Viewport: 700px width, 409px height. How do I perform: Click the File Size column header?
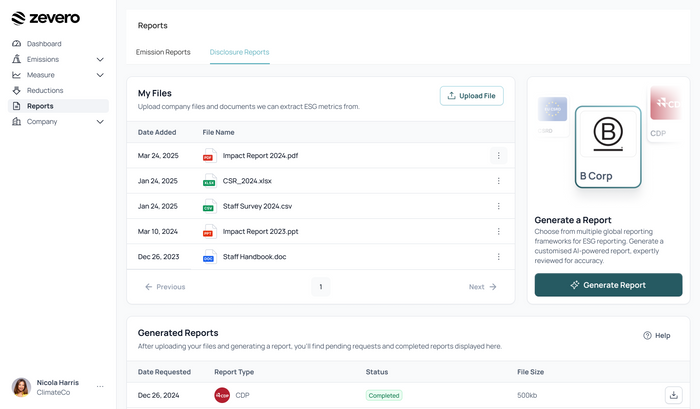pos(530,372)
